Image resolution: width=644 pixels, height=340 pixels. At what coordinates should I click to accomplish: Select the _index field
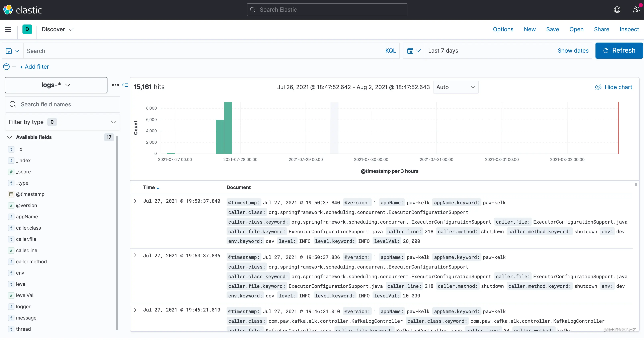(23, 160)
